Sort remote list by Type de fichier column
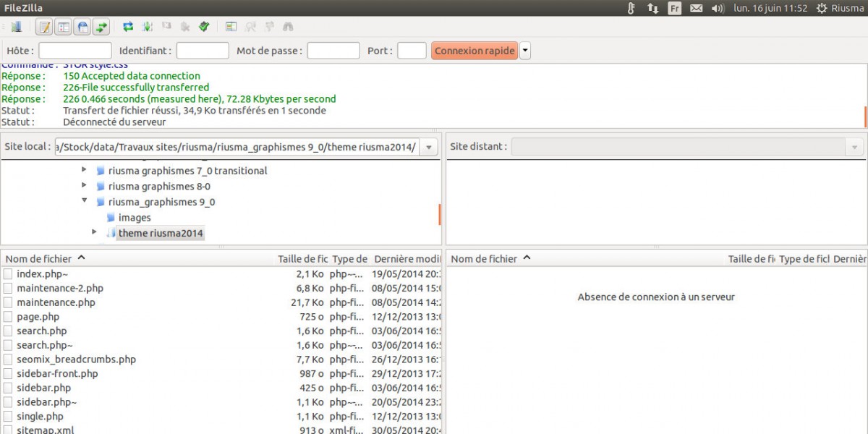 tap(804, 258)
